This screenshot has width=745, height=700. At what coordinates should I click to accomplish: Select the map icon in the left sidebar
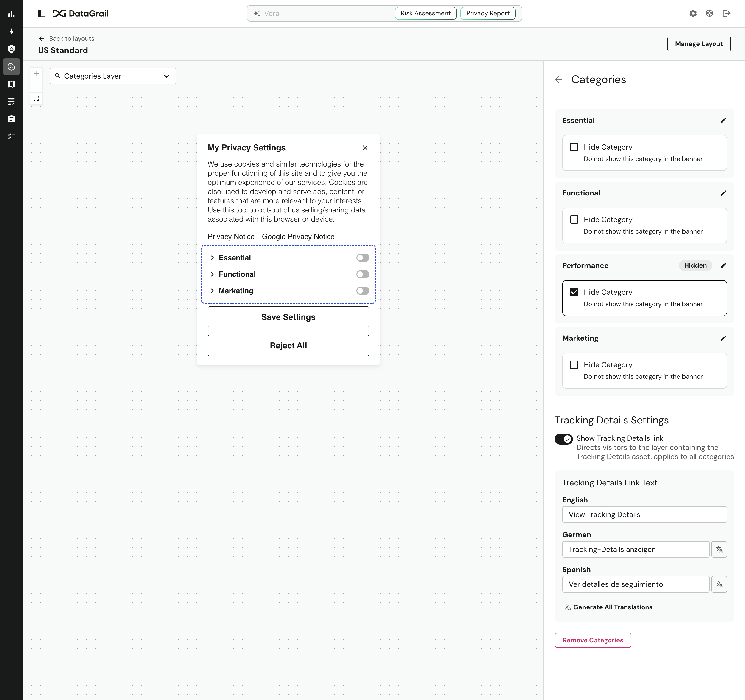(x=12, y=84)
